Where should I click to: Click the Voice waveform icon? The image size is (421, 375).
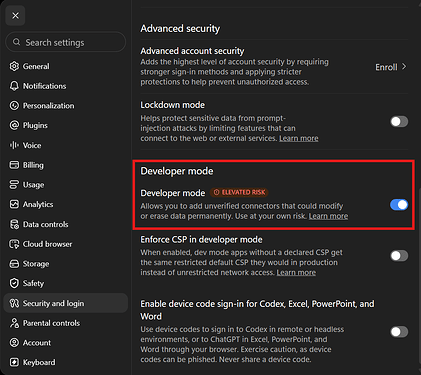(14, 145)
